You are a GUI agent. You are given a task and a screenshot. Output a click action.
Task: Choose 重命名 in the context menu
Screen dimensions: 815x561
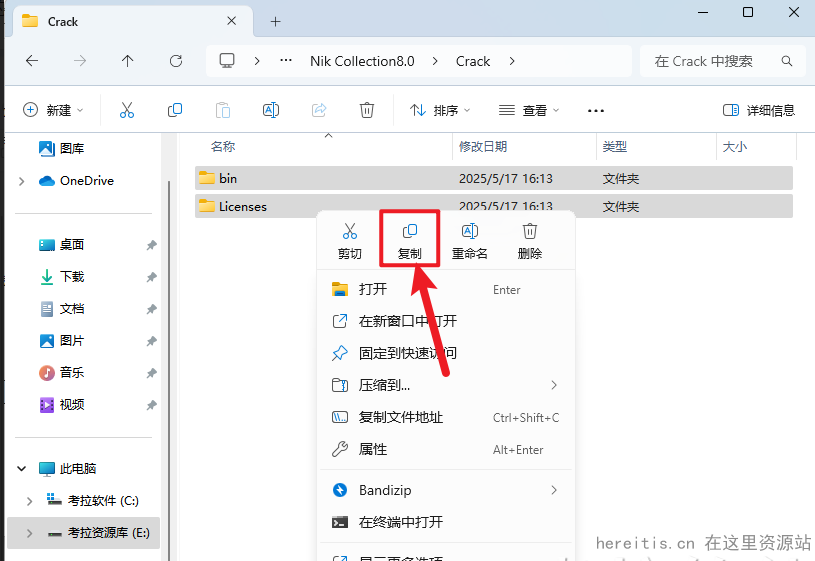coord(470,241)
